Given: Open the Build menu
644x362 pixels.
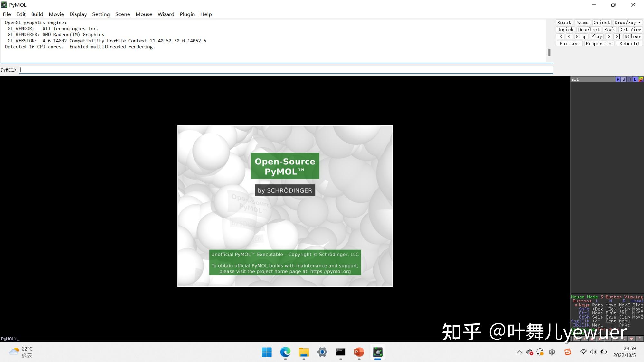Looking at the screenshot, I should (x=37, y=14).
